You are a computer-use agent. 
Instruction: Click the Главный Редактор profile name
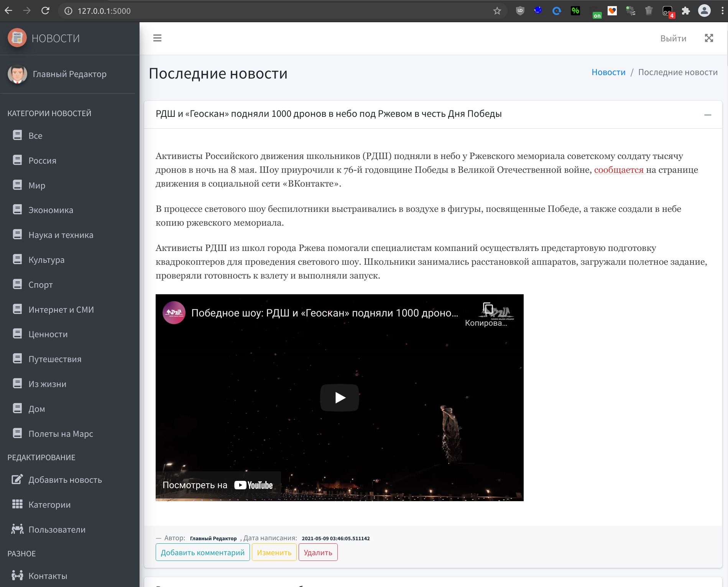[70, 74]
